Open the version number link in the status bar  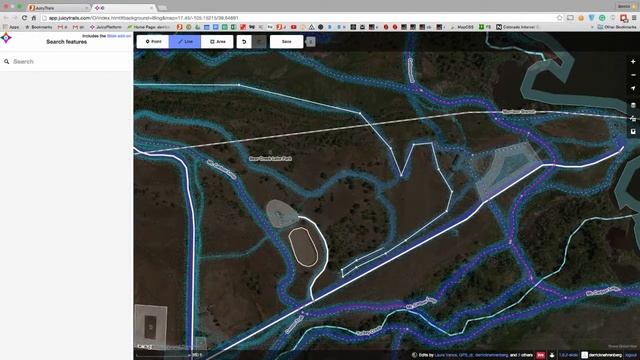pyautogui.click(x=568, y=355)
